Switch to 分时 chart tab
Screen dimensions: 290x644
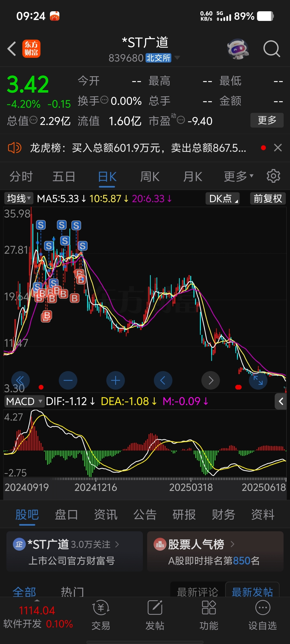(21, 177)
